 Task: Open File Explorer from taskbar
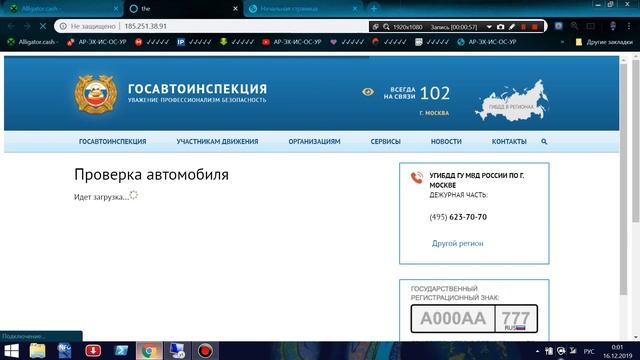click(37, 351)
